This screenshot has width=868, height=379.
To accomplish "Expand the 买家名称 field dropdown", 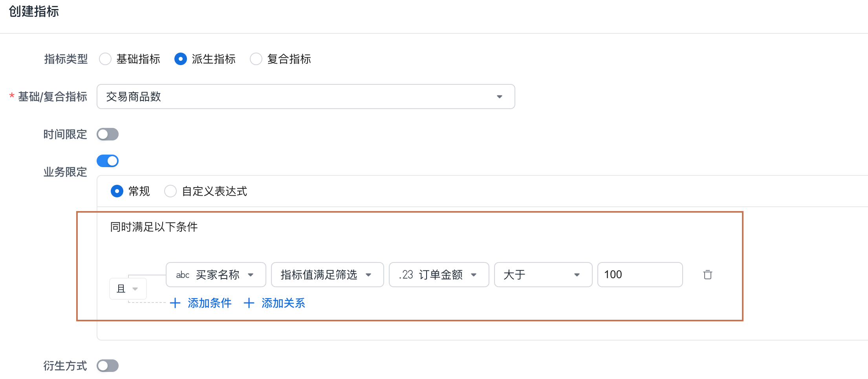I will (x=251, y=275).
